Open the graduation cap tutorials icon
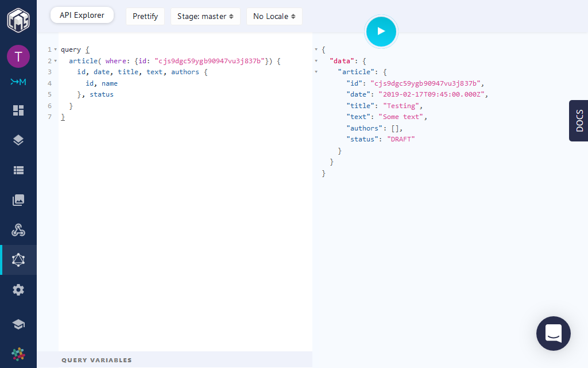Screen dimensions: 588x368 pos(18,325)
